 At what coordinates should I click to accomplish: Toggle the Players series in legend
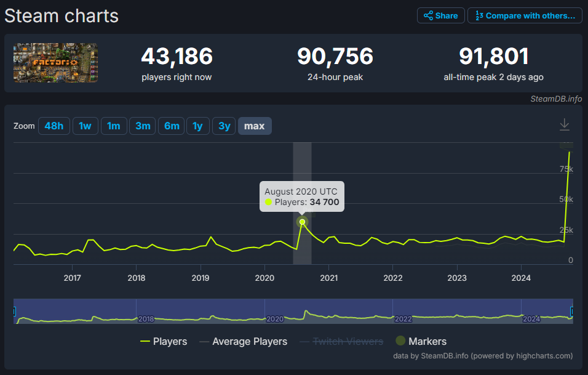click(x=164, y=341)
